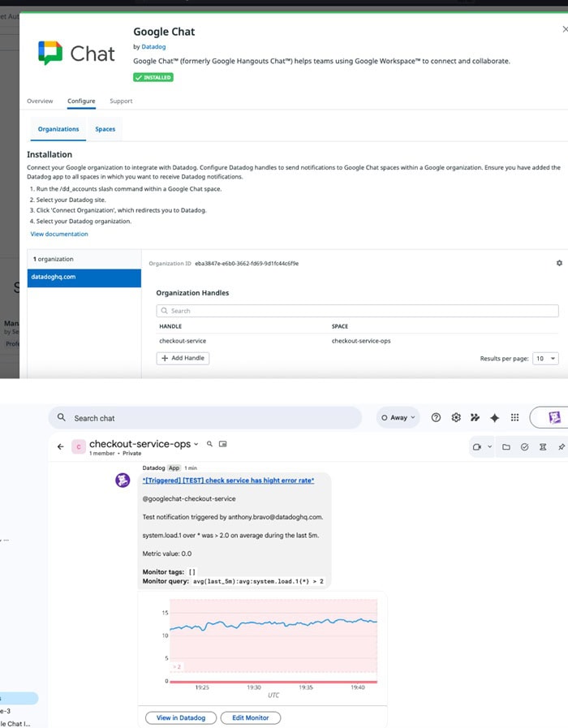
Task: Click the Datadog app avatar
Action: pyautogui.click(x=123, y=480)
